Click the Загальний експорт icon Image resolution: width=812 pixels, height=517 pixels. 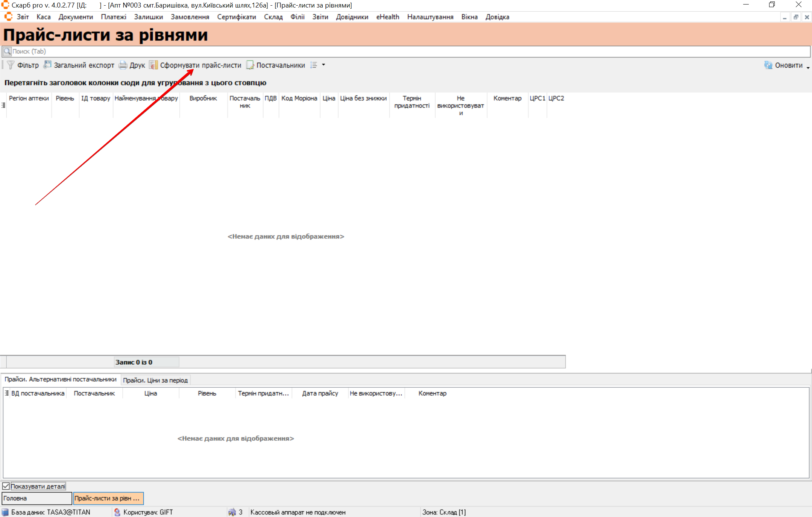[x=47, y=65]
